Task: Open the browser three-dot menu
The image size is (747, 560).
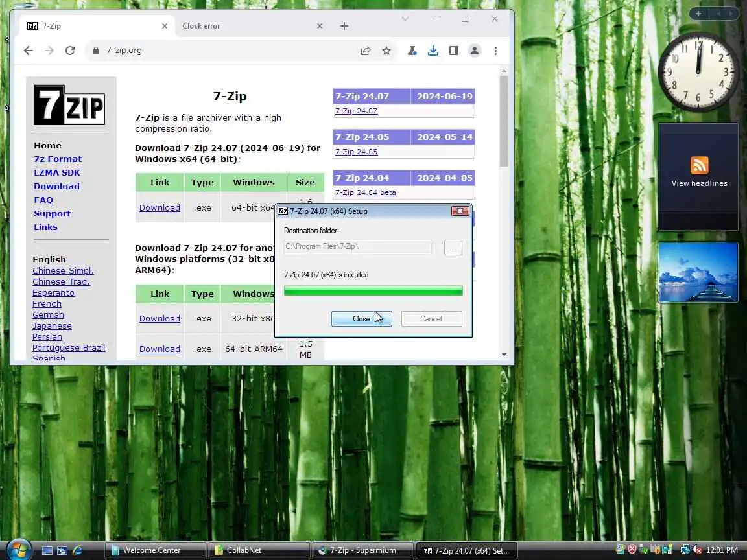Action: pyautogui.click(x=495, y=51)
